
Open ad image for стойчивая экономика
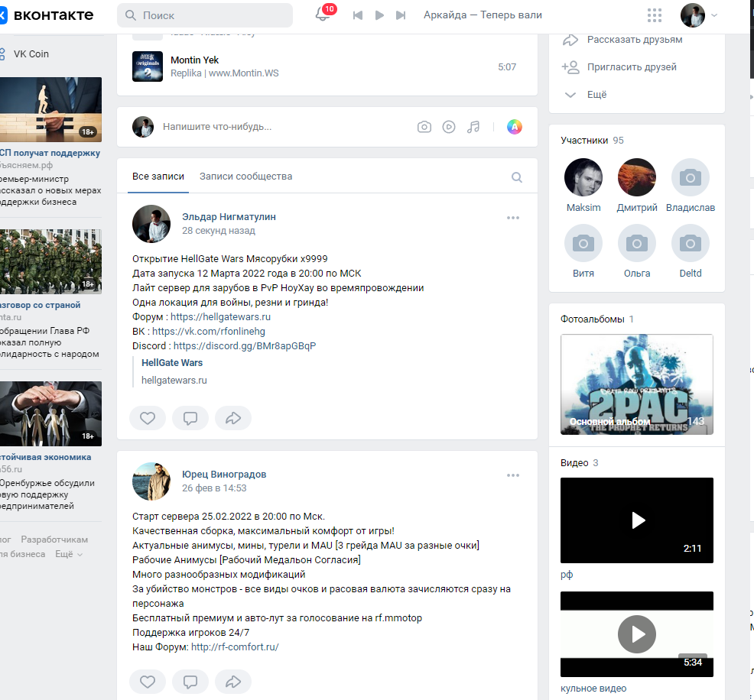click(50, 413)
